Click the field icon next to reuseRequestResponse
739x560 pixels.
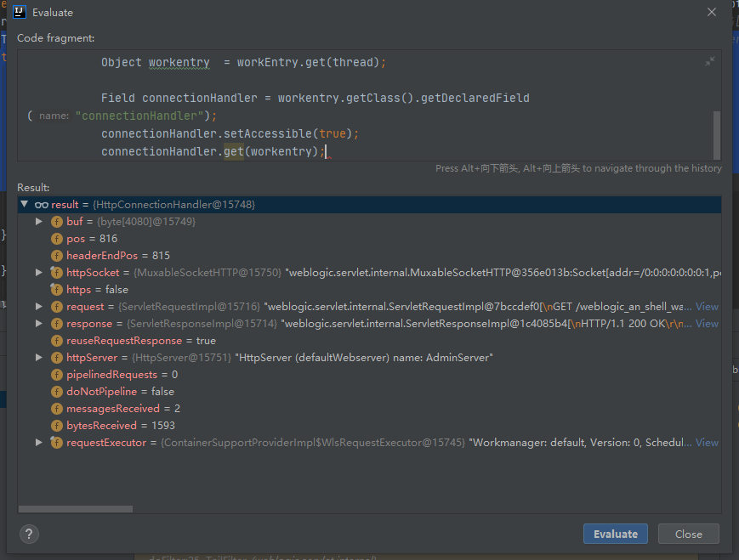click(57, 341)
